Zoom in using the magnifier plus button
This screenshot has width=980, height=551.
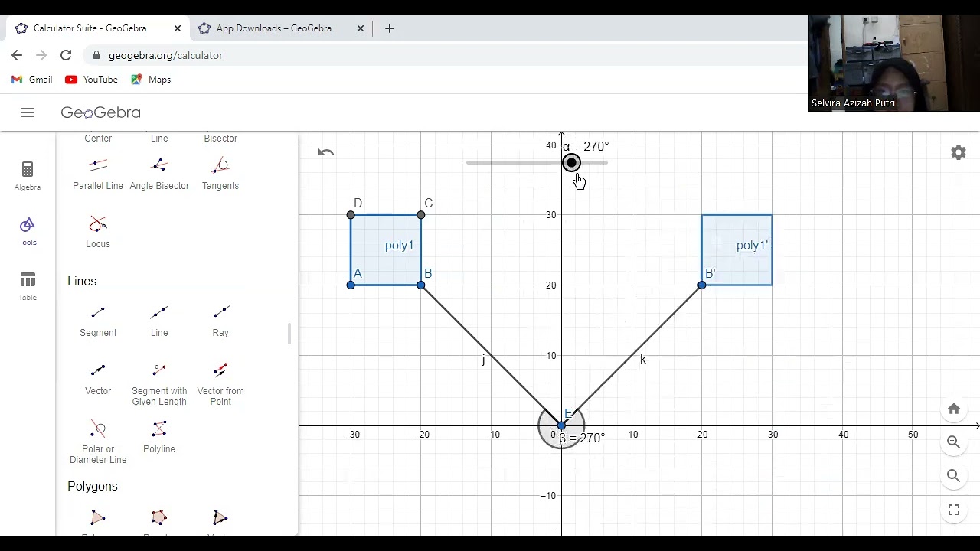953,442
